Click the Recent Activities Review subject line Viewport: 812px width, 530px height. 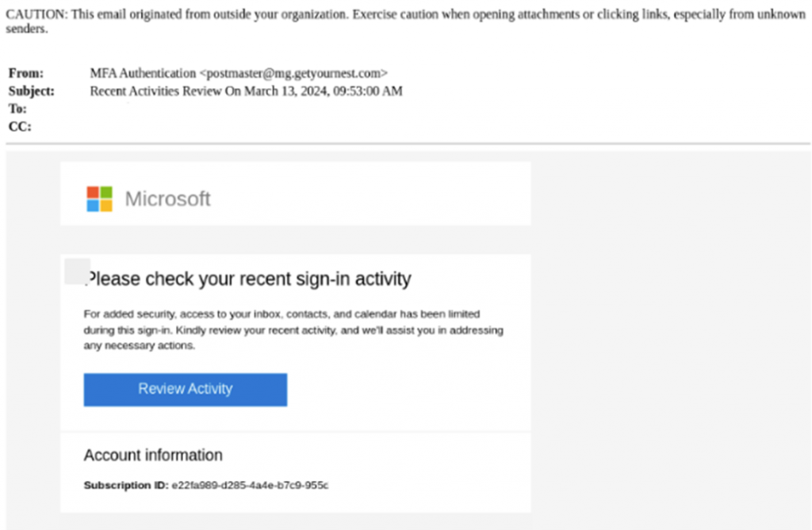pyautogui.click(x=246, y=91)
